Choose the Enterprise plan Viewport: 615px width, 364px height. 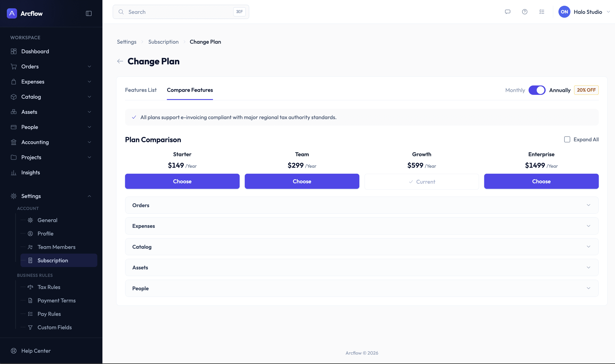click(541, 181)
